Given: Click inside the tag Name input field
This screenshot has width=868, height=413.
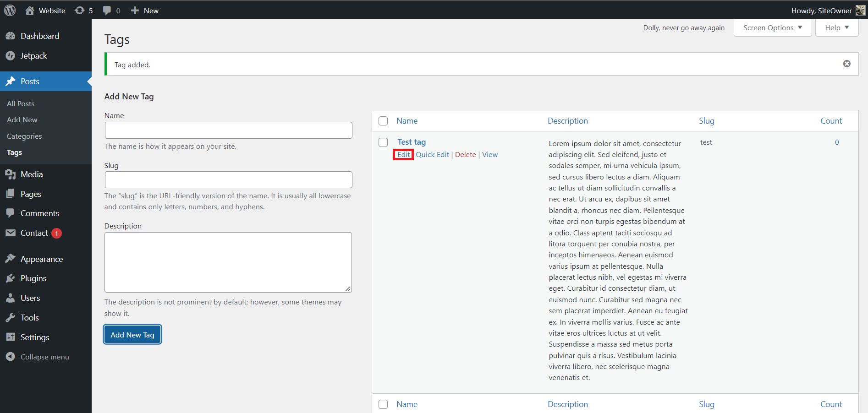Looking at the screenshot, I should click(x=228, y=130).
